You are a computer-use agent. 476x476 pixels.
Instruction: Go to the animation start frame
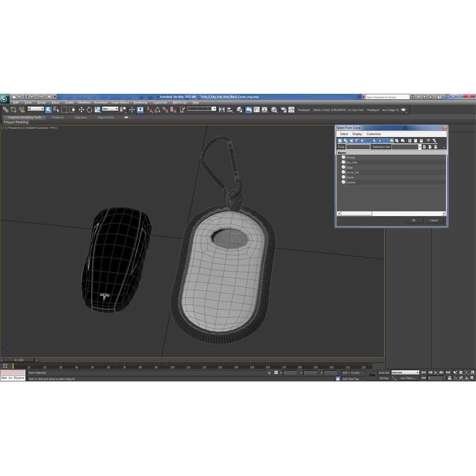click(x=424, y=372)
